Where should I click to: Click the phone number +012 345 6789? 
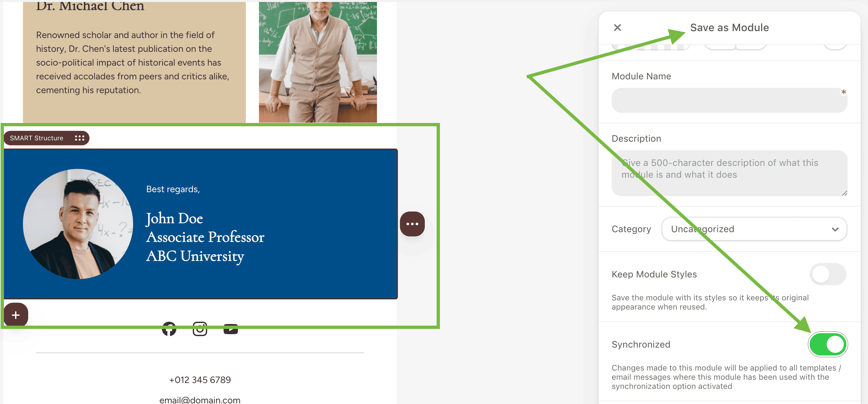(x=200, y=380)
